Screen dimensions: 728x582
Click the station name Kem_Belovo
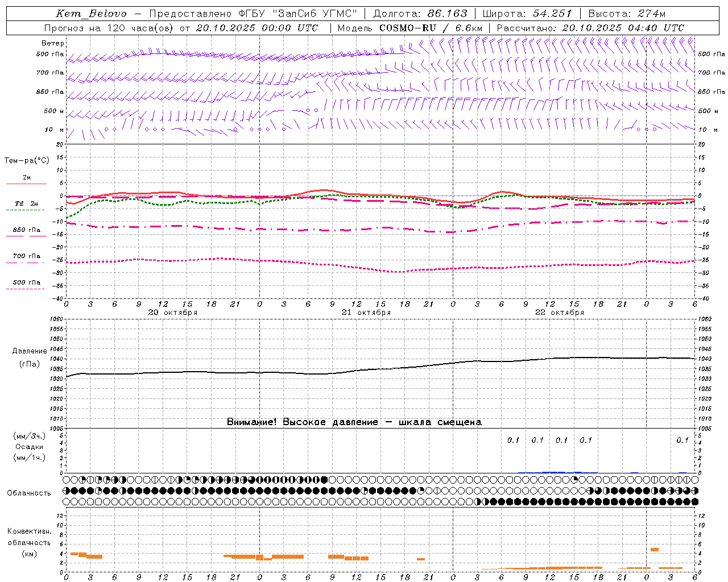91,14
